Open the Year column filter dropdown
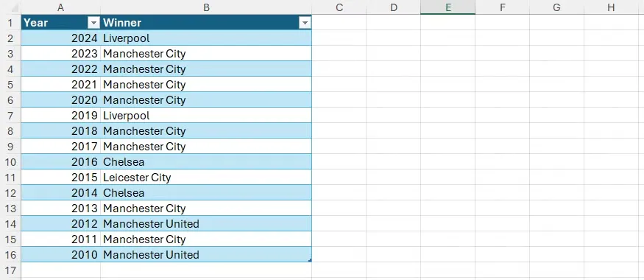 pos(94,23)
